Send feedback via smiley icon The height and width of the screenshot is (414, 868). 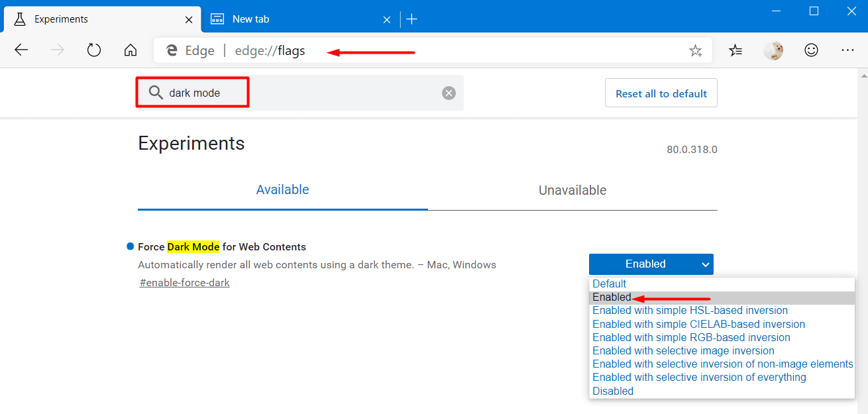pyautogui.click(x=810, y=50)
